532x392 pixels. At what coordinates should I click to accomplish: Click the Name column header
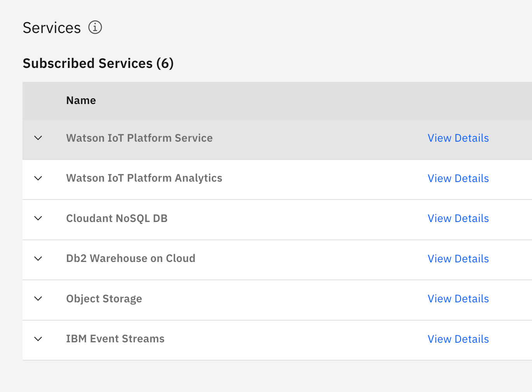81,101
